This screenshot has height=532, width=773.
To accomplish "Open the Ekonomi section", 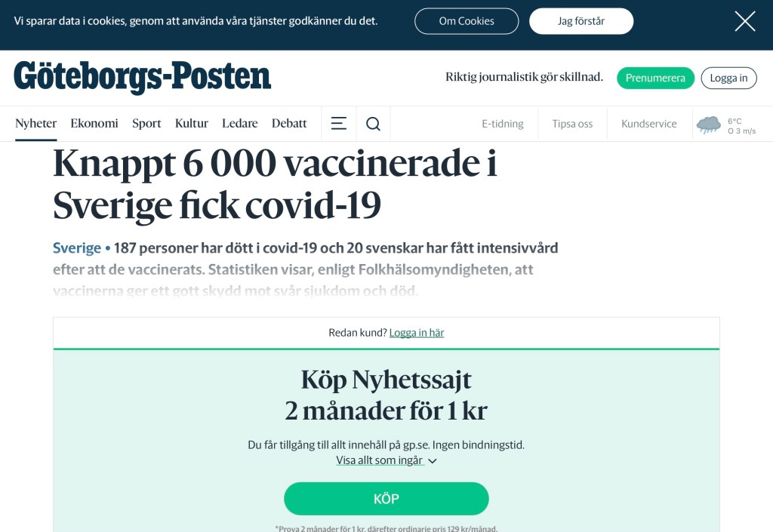I will pos(94,124).
